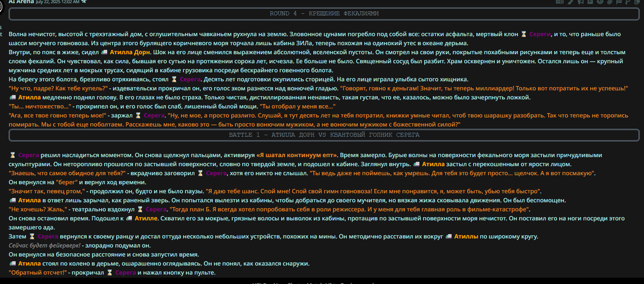Click the quote "Знаешь, что самое обидное для тебя?"
Screen dimensions: 644x284
click(67, 173)
